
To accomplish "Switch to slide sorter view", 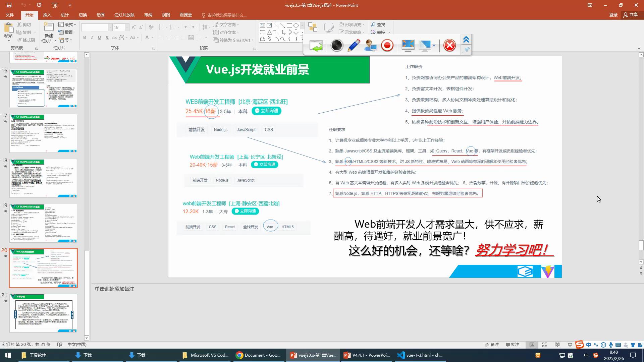I will click(545, 345).
